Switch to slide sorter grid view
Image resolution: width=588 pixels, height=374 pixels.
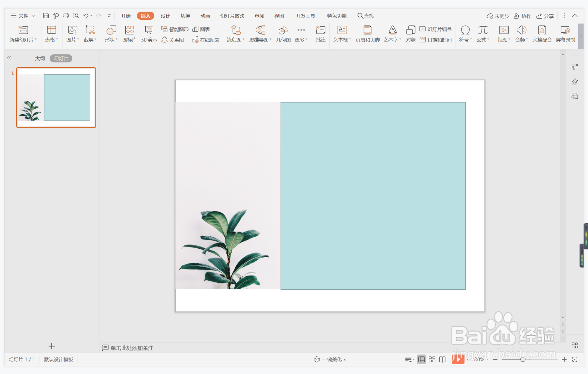coord(432,359)
